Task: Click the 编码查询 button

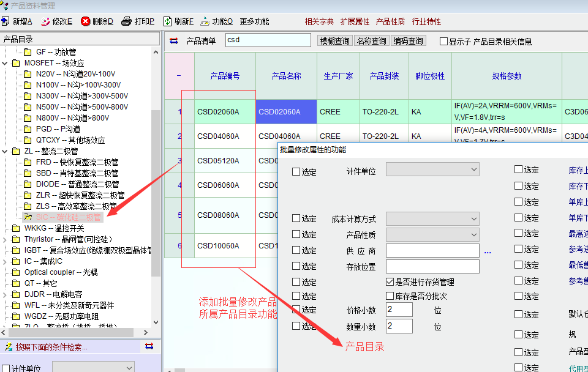Action: click(x=408, y=41)
